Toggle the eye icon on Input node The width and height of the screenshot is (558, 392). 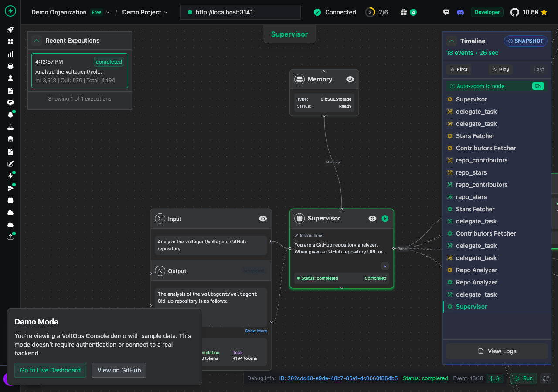263,219
